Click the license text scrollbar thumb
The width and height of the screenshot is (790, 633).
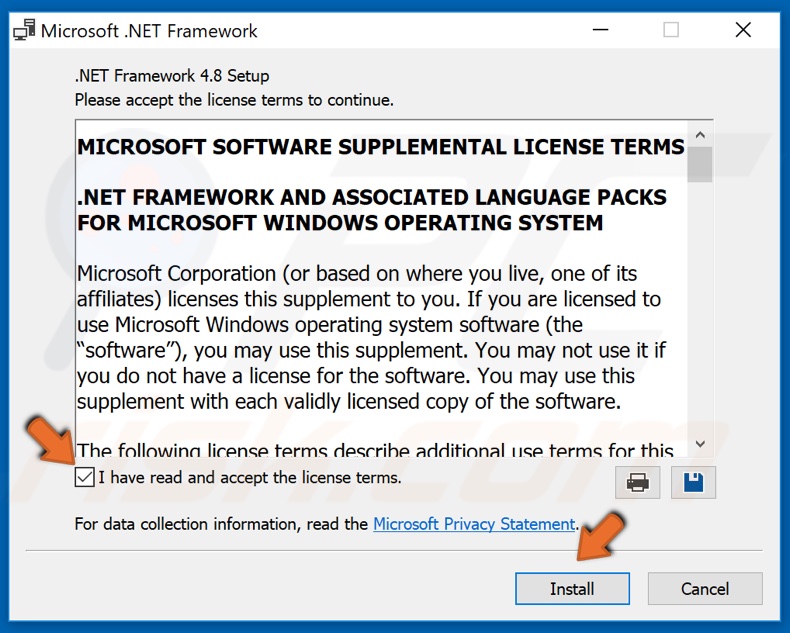(x=700, y=164)
